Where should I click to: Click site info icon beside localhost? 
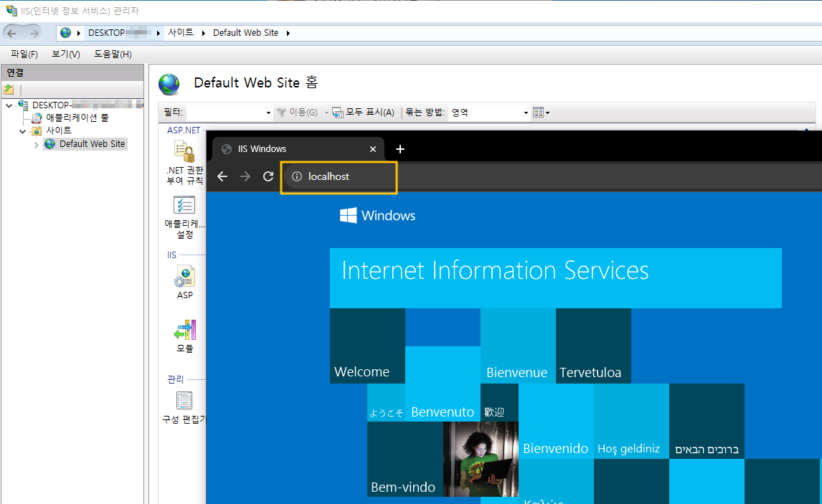point(297,176)
